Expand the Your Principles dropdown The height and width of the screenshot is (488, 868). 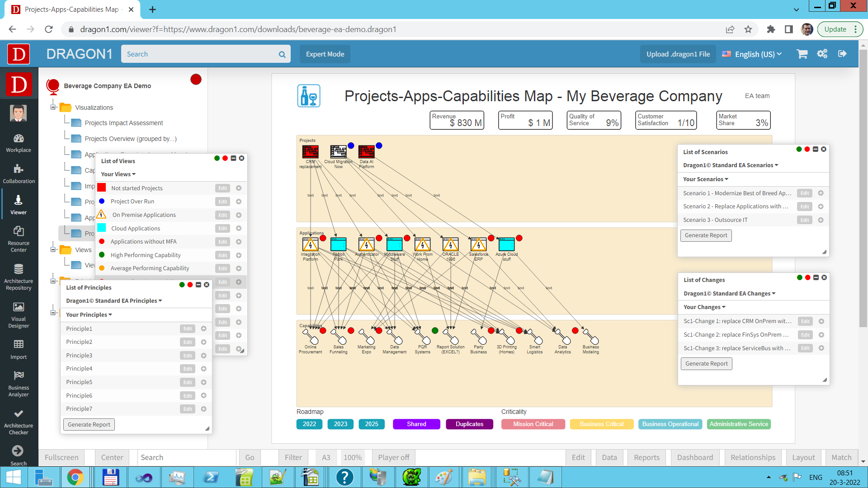coord(89,315)
